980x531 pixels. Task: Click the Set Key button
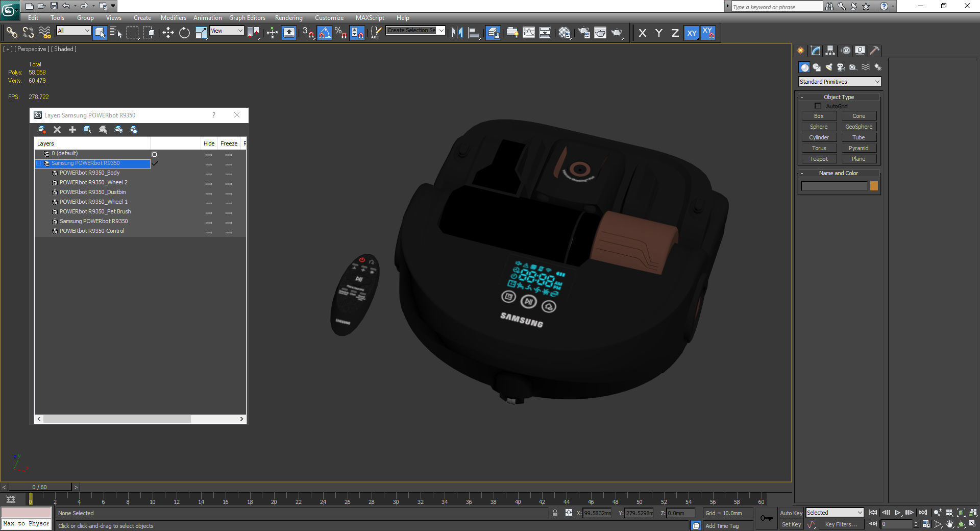coord(791,524)
